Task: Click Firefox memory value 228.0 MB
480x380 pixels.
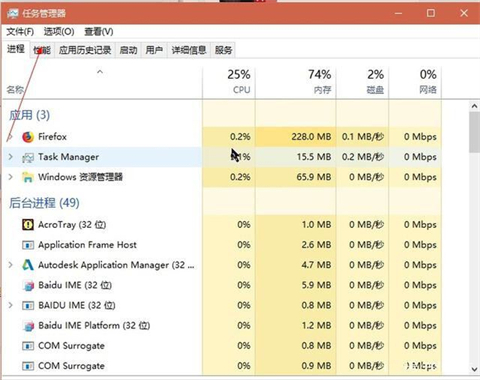Action: 311,137
